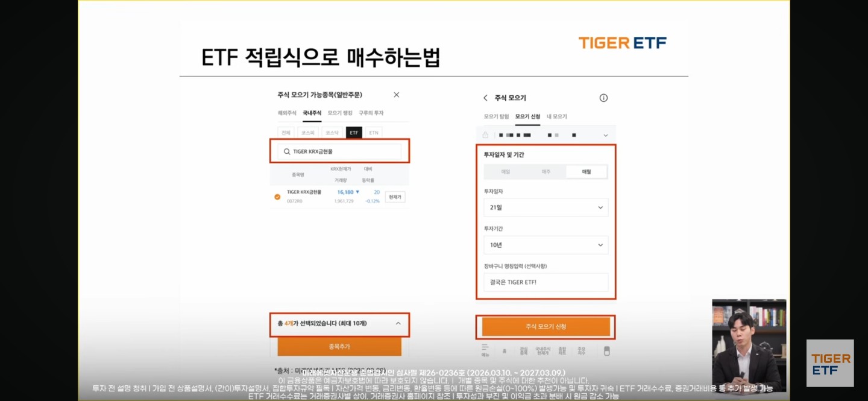Open the info circle icon

(603, 98)
